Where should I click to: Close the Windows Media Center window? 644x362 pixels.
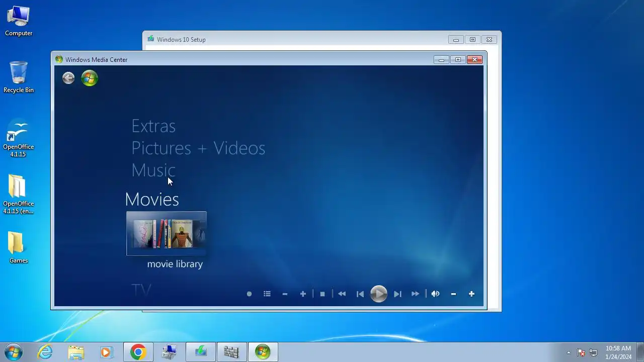pyautogui.click(x=474, y=60)
